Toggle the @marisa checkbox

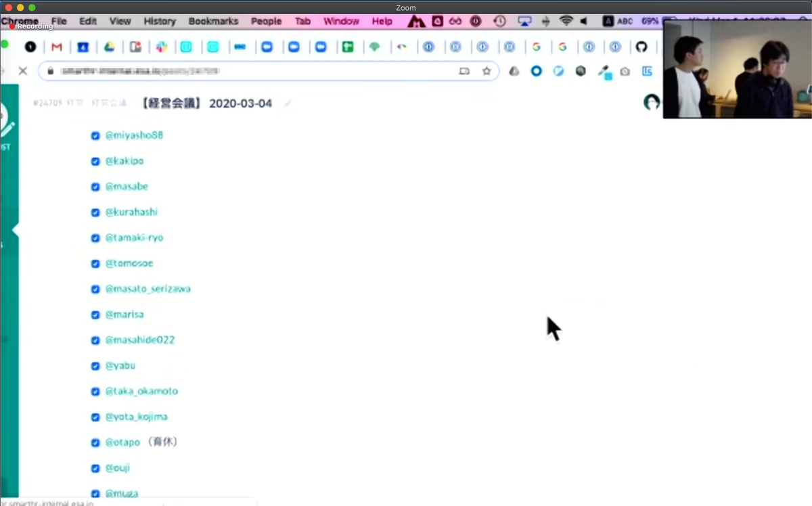(x=95, y=315)
